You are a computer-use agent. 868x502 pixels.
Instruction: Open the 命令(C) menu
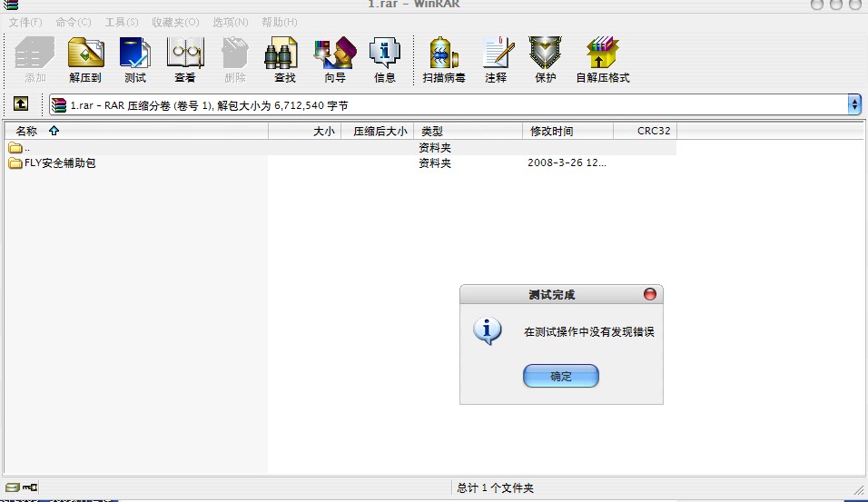(73, 22)
